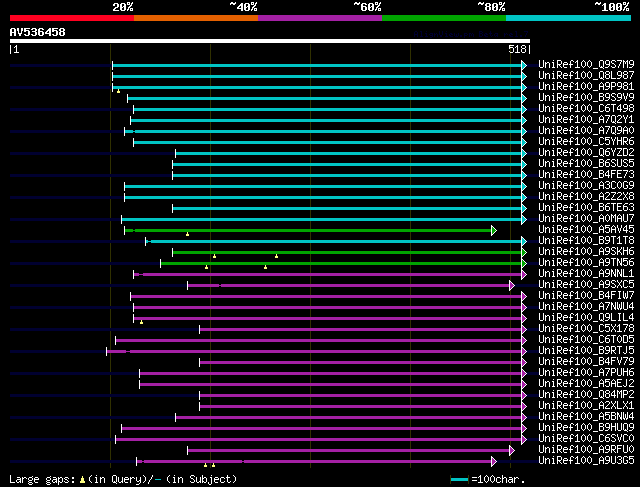
Task: Click the red 20% identity legend segment
Action: (x=72, y=18)
